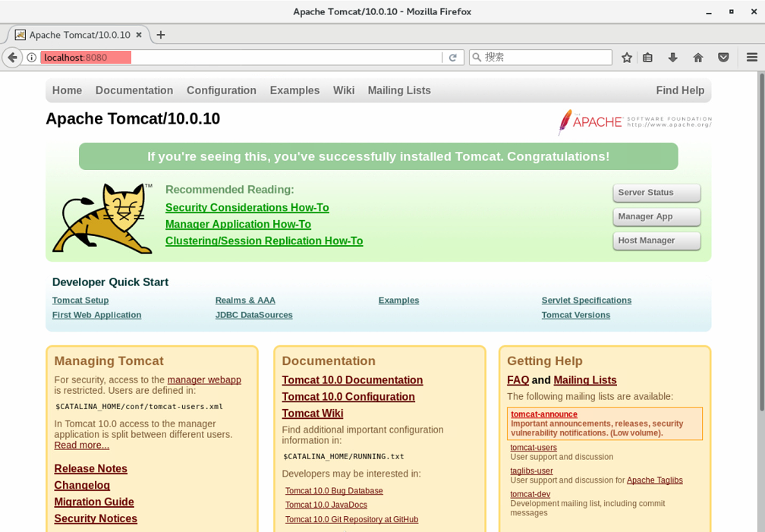Open Tomcat Wiki link
Viewport: 765px width, 532px height.
point(313,414)
